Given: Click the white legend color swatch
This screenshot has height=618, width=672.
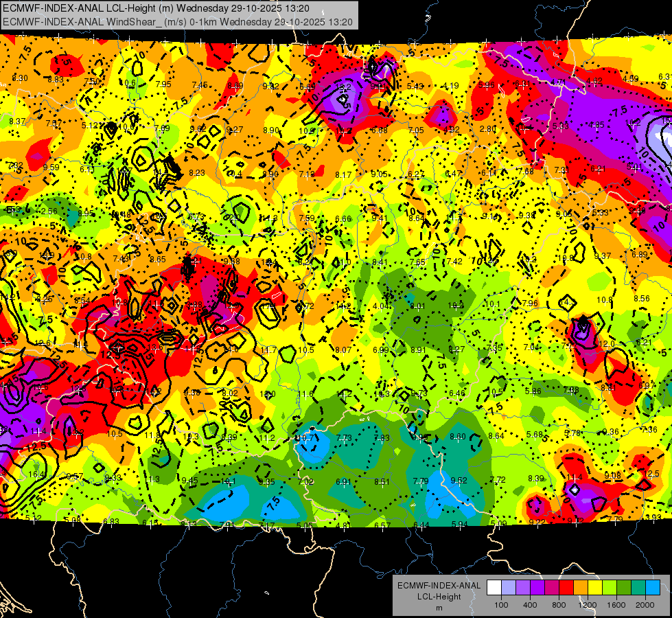Looking at the screenshot, I should point(494,588).
